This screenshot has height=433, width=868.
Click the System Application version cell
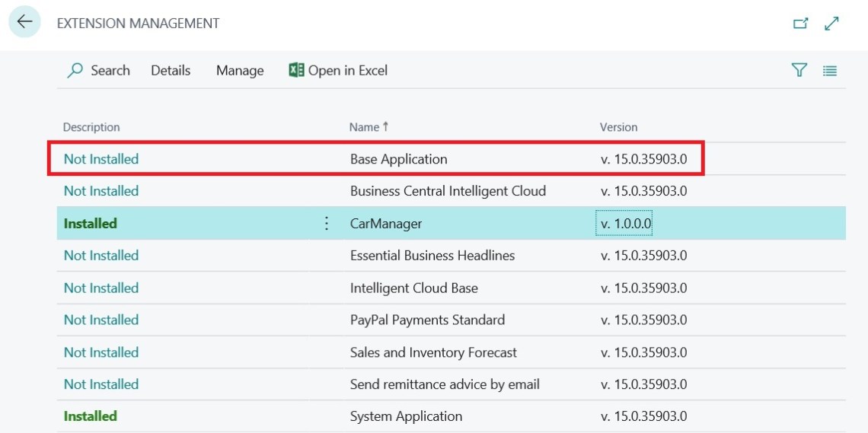(644, 415)
